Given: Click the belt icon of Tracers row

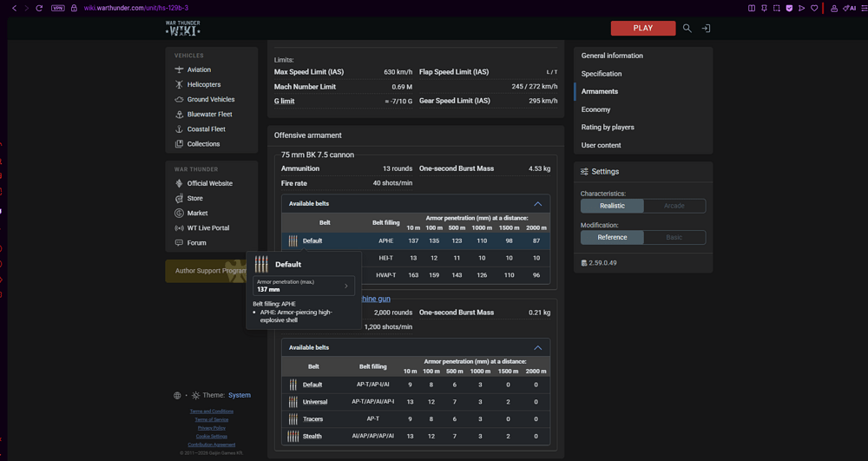Looking at the screenshot, I should click(x=293, y=419).
